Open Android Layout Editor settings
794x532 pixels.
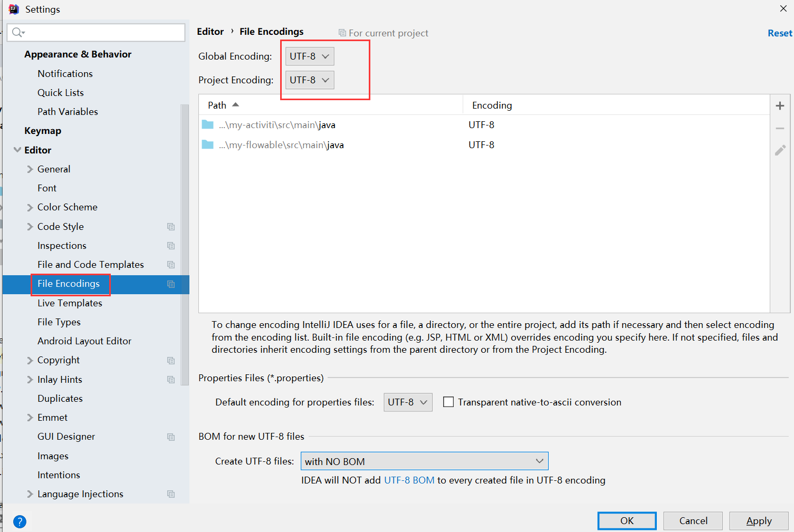(x=84, y=341)
